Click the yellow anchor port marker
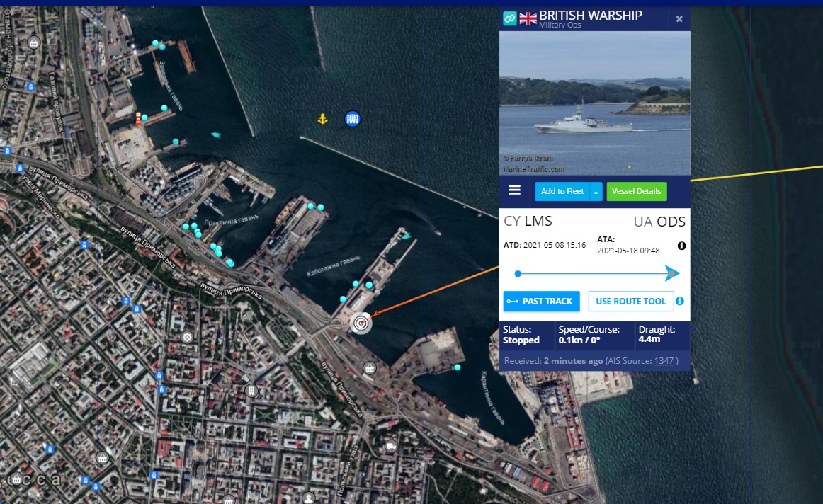 (x=322, y=119)
